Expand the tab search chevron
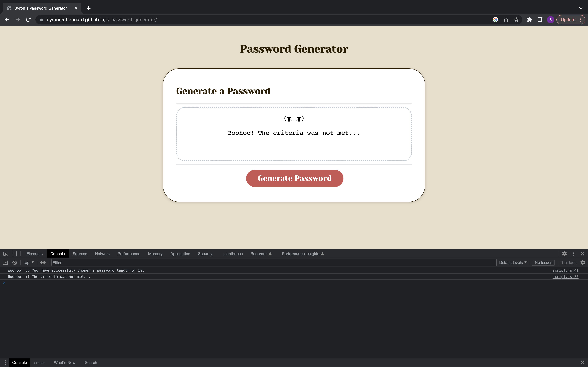Viewport: 588px width, 367px height. (580, 8)
